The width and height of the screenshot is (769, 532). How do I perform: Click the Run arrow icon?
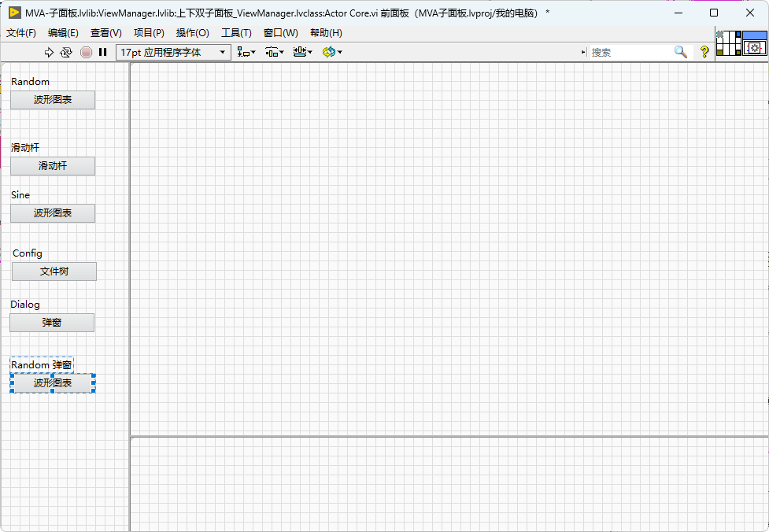click(49, 52)
